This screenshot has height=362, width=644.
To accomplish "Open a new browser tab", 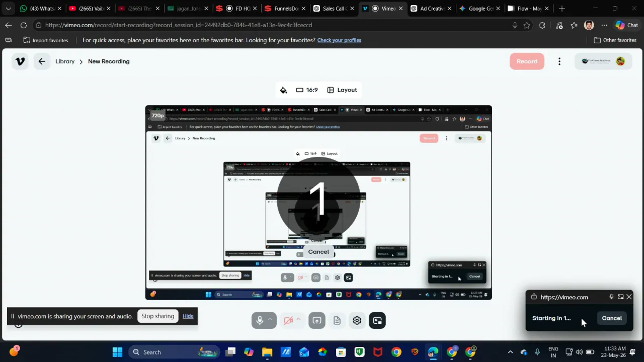I will coord(562,9).
